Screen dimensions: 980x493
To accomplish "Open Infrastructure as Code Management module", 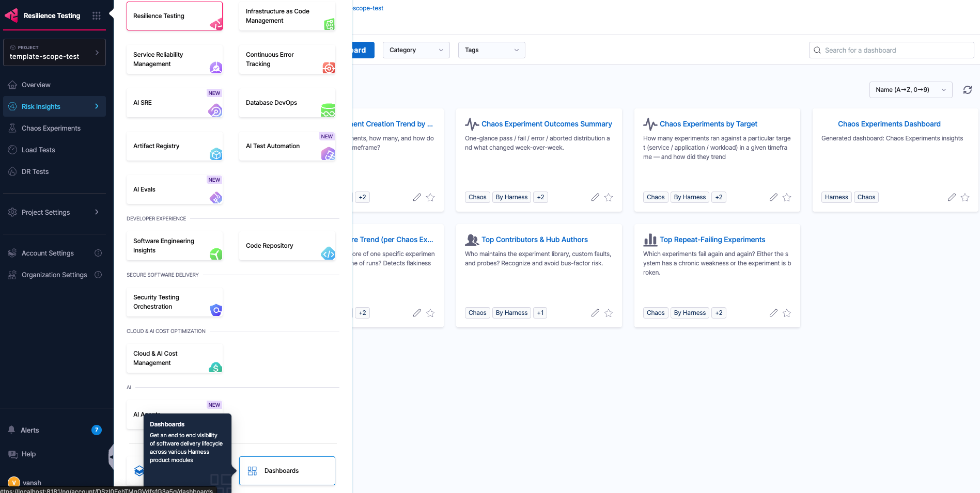I will tap(287, 16).
